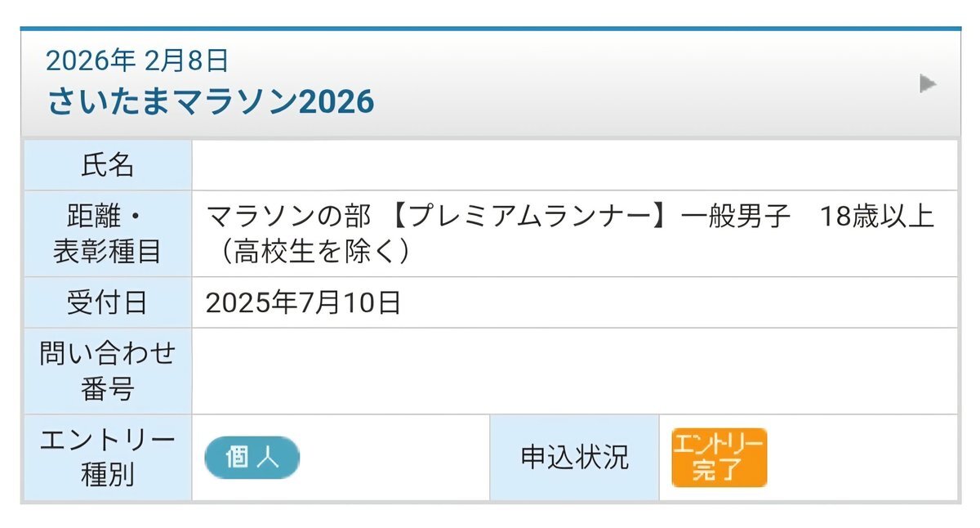This screenshot has height=528, width=980.
Task: Click empty space right of エントリー完了 badge
Action: [x=862, y=458]
